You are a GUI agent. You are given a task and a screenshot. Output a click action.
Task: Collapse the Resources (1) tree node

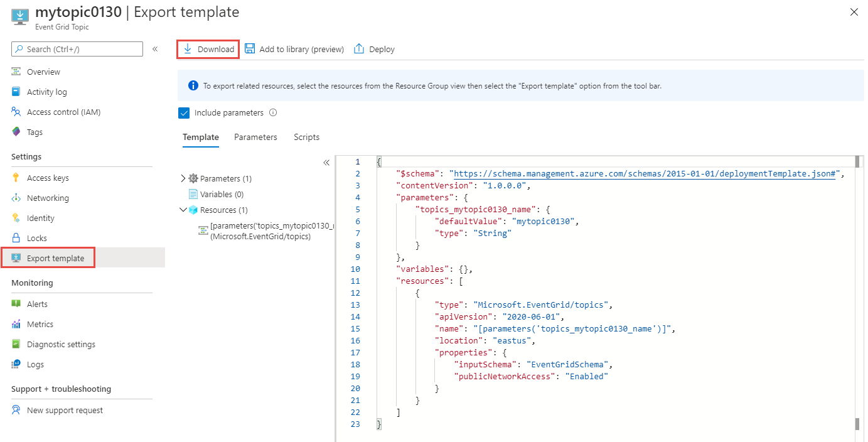183,210
